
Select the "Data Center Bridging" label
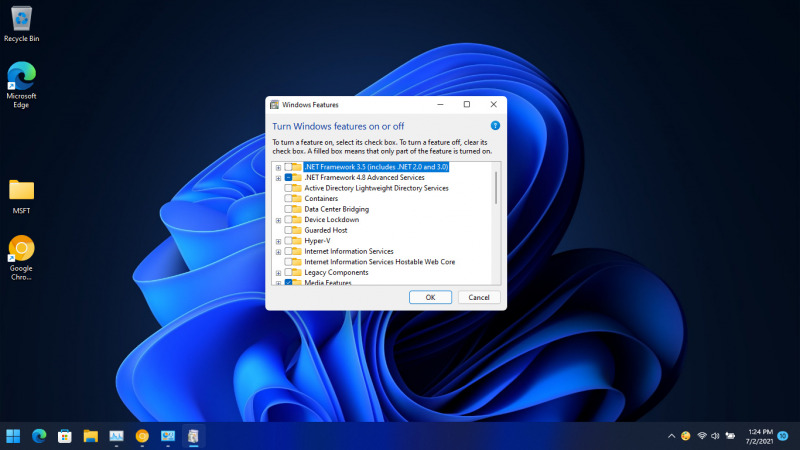click(x=336, y=209)
